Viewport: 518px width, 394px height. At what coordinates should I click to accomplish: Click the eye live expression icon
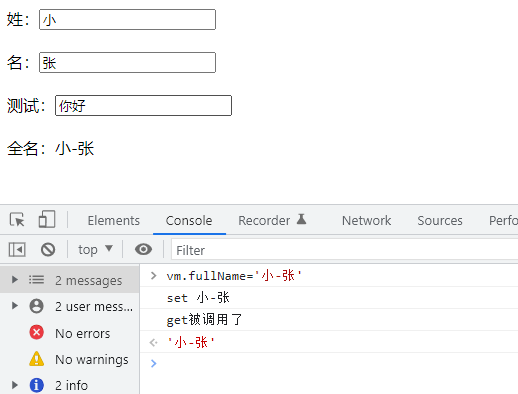(143, 249)
